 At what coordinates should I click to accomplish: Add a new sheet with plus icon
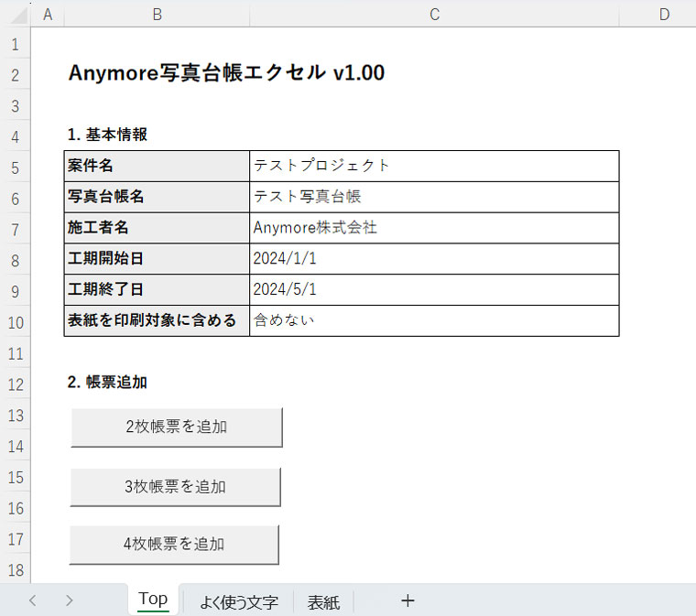click(408, 601)
